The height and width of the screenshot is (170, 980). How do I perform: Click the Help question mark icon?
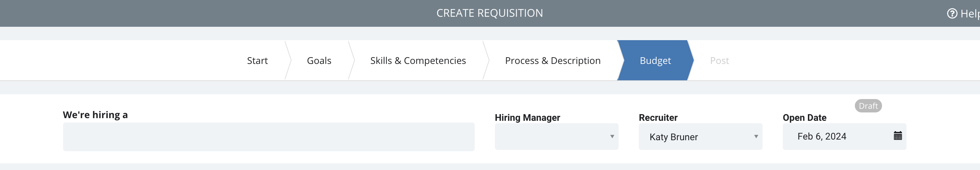pos(952,14)
